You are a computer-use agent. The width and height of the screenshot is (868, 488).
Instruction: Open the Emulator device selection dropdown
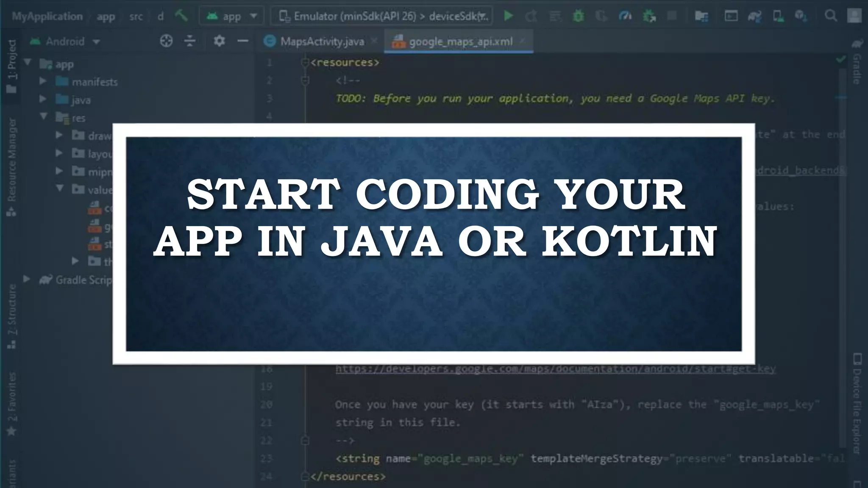point(381,17)
